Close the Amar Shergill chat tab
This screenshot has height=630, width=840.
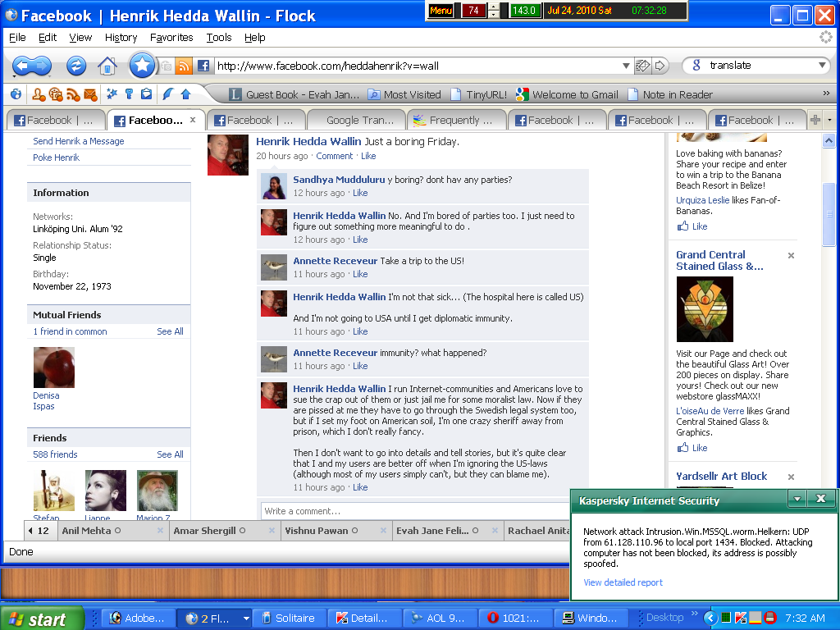[x=272, y=531]
